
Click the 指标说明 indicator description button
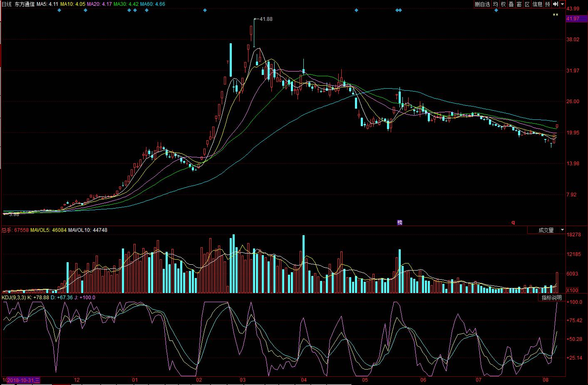coord(551,298)
